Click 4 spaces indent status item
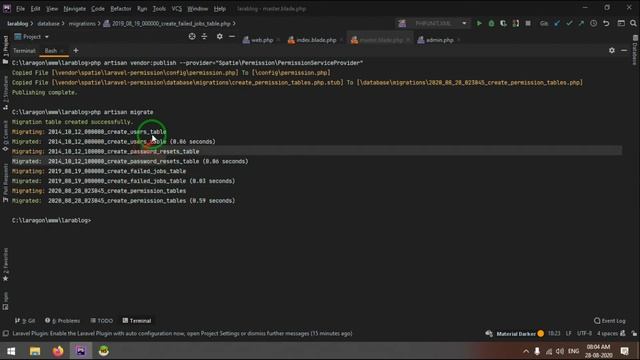This screenshot has width=640, height=360. coord(607,333)
